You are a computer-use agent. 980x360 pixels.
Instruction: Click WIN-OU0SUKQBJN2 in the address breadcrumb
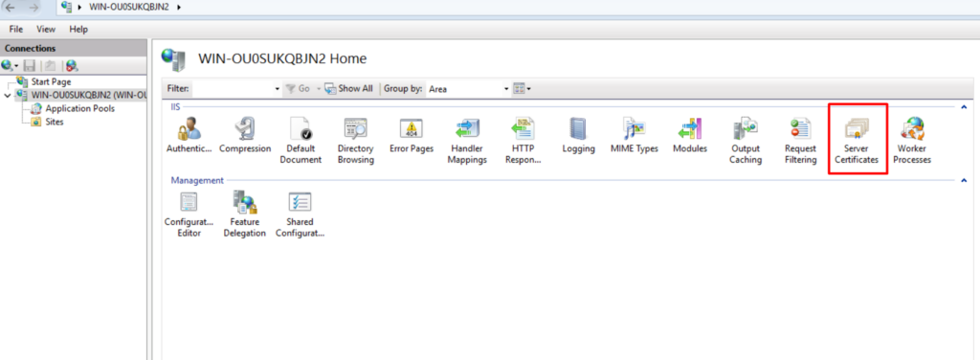pyautogui.click(x=130, y=7)
